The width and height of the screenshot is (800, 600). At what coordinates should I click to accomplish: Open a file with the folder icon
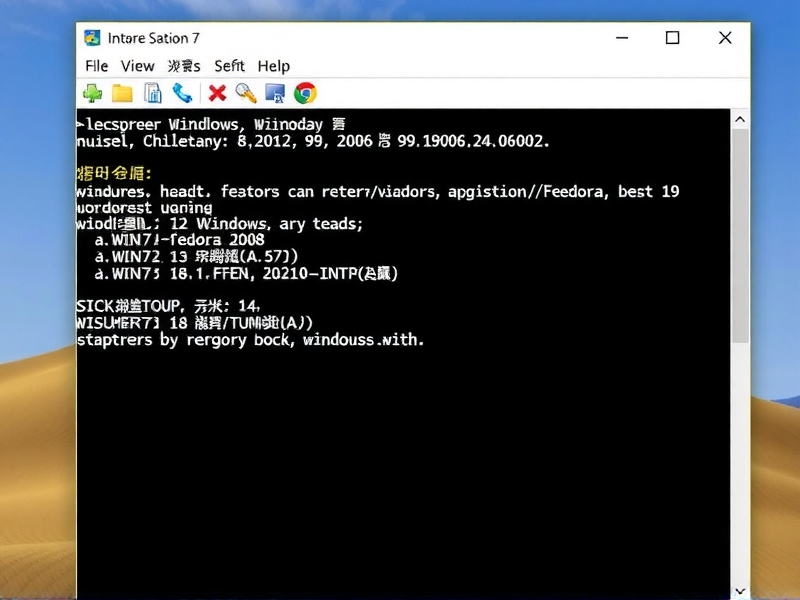click(122, 92)
